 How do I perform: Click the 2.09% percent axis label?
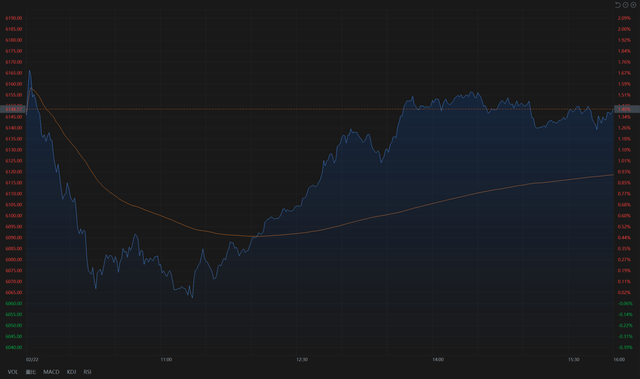(624, 18)
